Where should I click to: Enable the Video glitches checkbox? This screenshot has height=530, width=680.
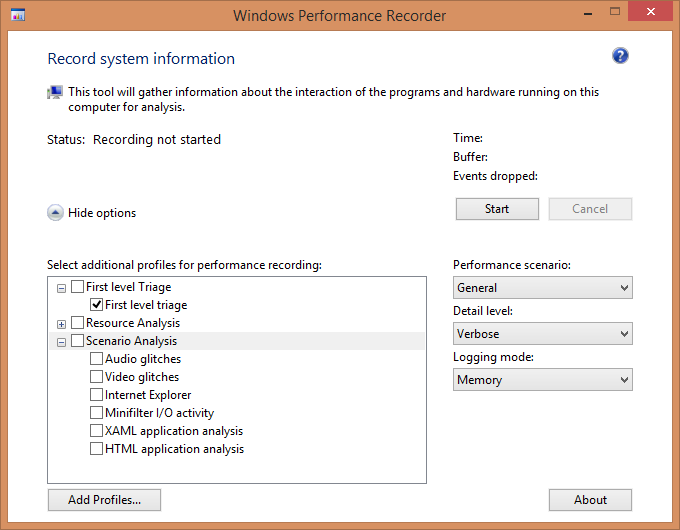tap(96, 376)
